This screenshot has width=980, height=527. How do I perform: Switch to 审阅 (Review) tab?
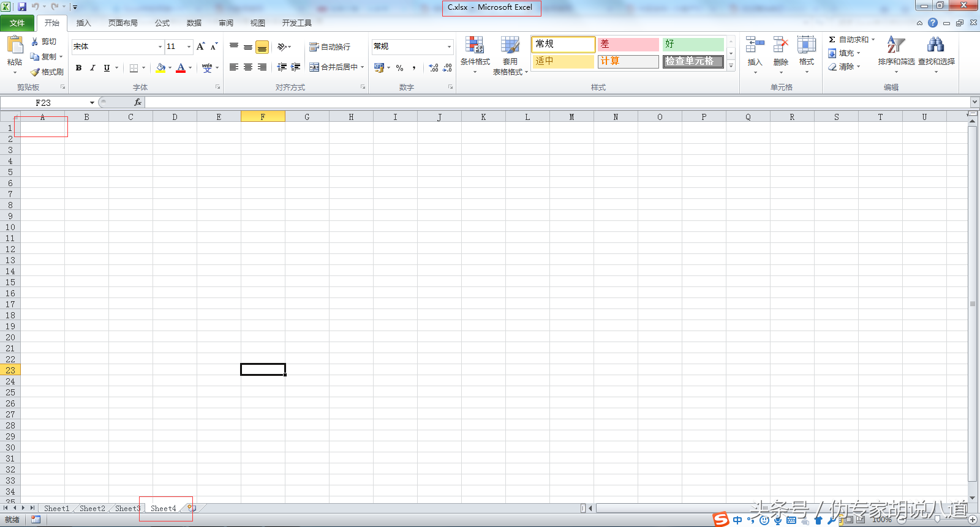coord(226,23)
